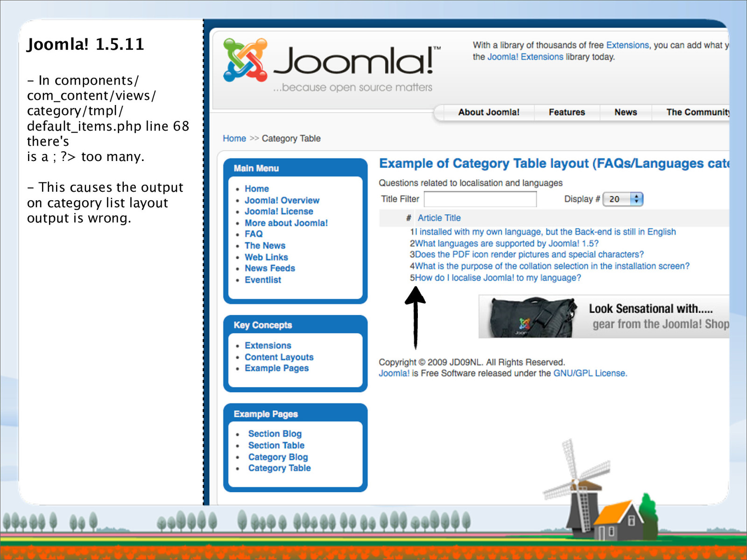The image size is (747, 560).
Task: Open the About Joomla! top menu tab
Action: (488, 112)
